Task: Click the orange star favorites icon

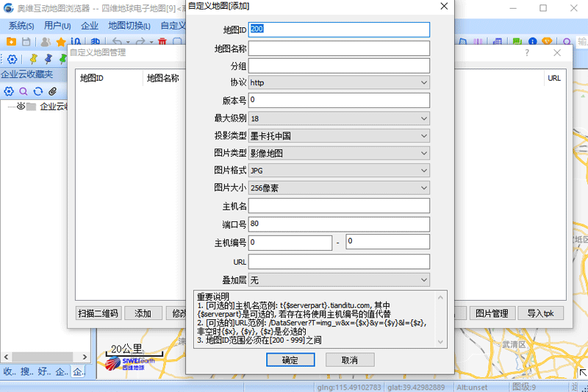Action: (61, 42)
